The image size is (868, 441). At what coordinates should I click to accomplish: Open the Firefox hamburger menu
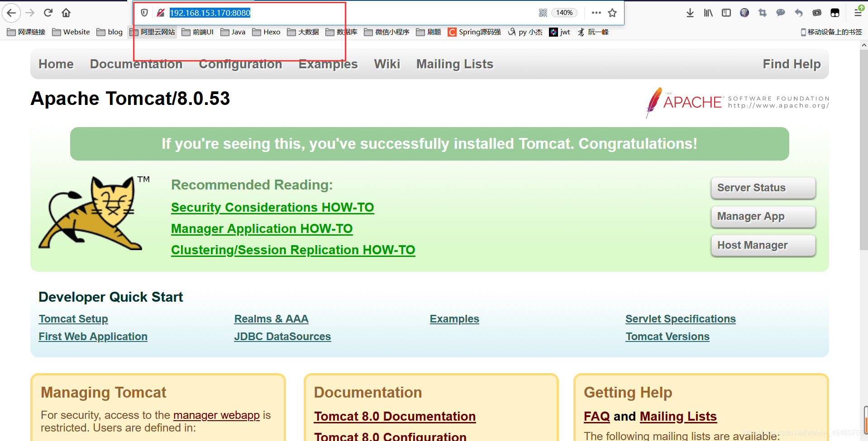coord(858,13)
